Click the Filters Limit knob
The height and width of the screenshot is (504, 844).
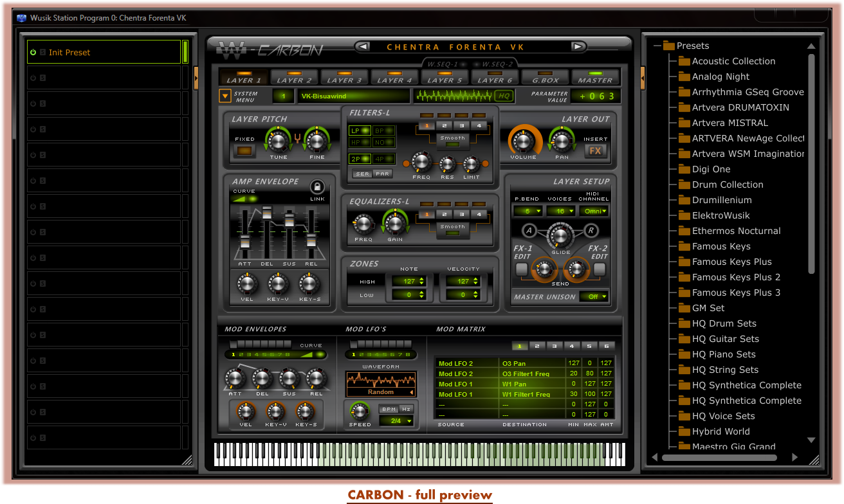tap(472, 164)
